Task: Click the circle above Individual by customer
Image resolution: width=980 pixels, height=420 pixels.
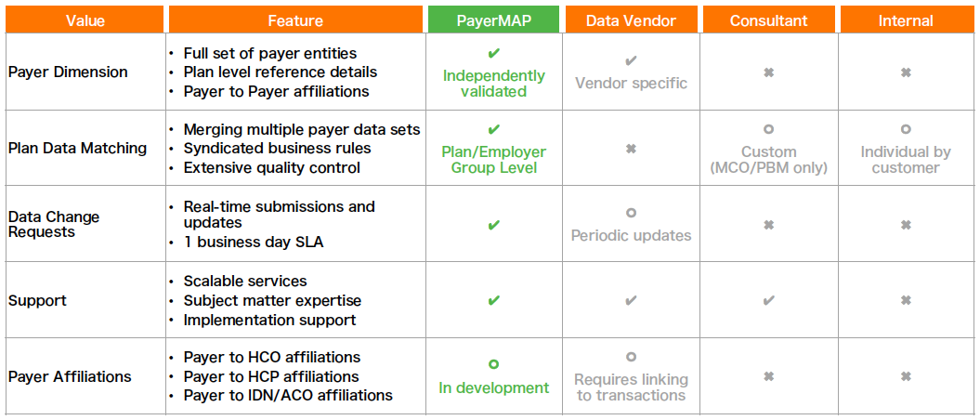Action: [x=906, y=129]
